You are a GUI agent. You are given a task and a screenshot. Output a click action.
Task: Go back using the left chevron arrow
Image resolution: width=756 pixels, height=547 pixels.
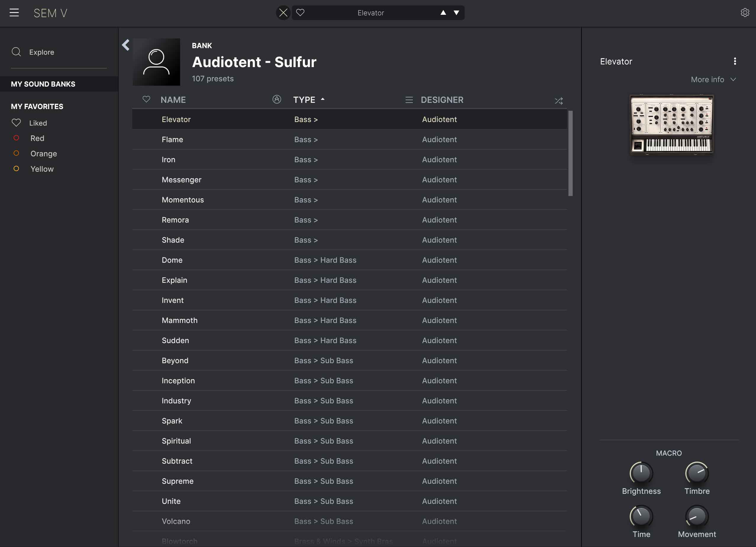click(x=126, y=45)
